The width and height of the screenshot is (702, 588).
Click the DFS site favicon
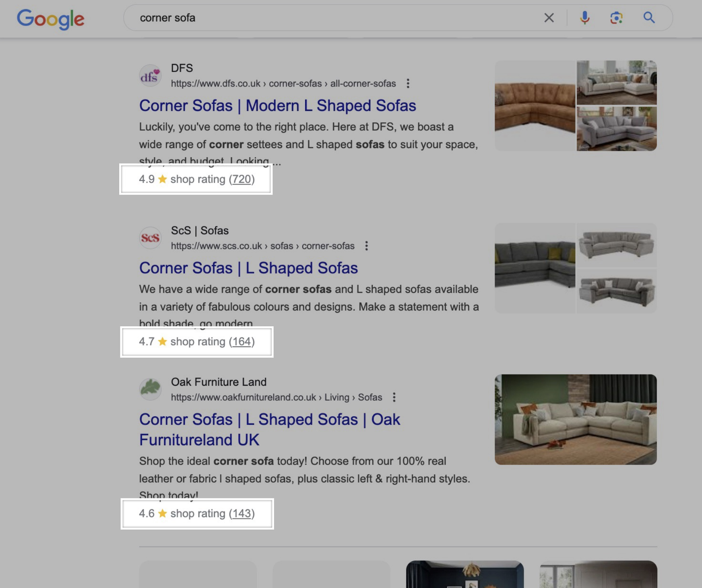click(150, 76)
